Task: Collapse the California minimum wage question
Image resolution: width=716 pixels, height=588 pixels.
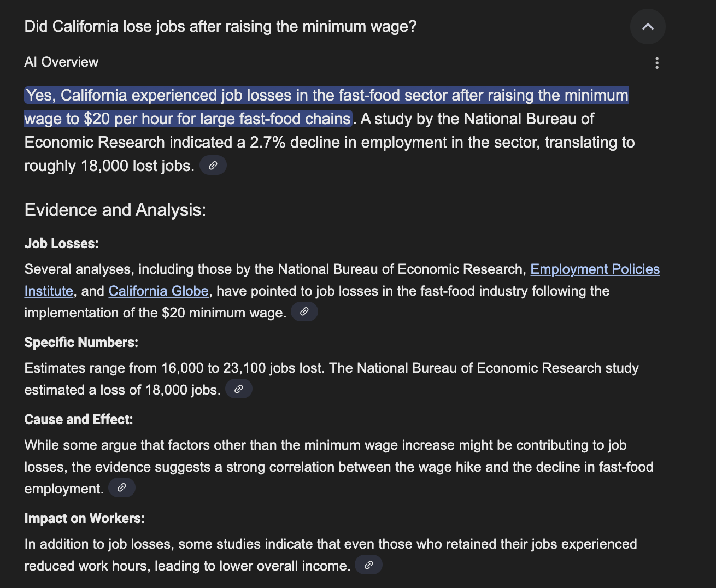Action: pos(648,26)
